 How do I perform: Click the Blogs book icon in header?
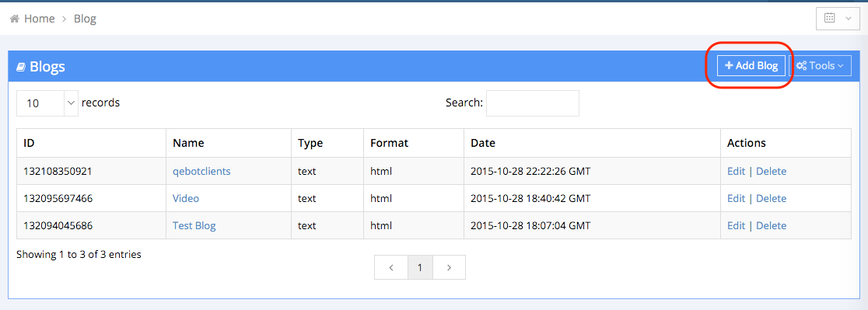[x=21, y=67]
